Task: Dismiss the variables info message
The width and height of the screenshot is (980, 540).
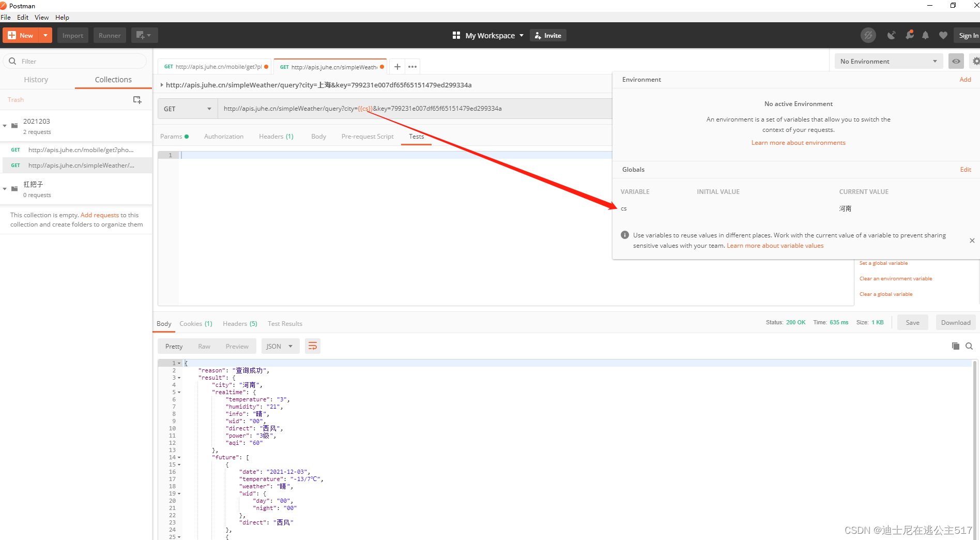Action: [x=972, y=241]
